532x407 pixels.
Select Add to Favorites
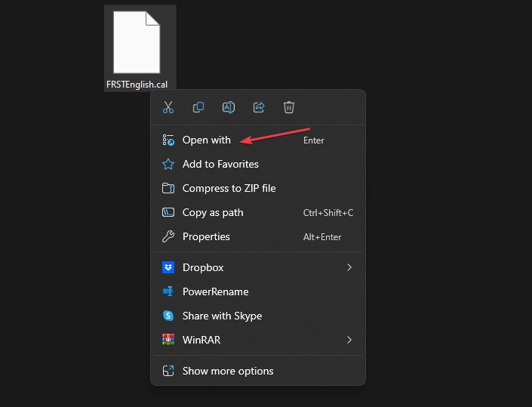[x=258, y=165]
